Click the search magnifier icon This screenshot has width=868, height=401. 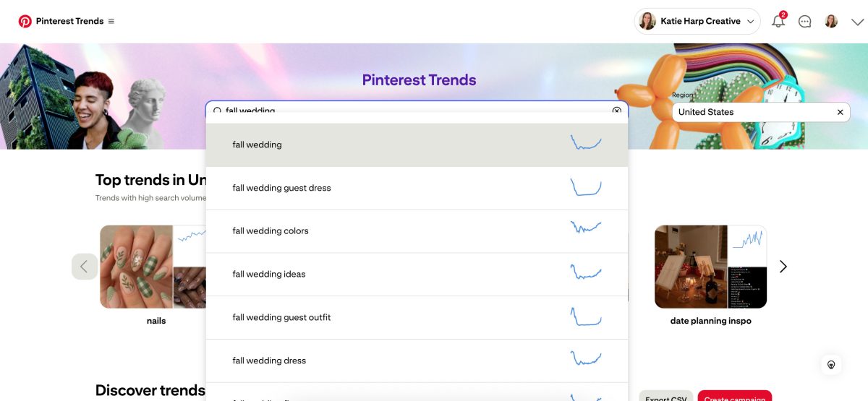pos(217,111)
